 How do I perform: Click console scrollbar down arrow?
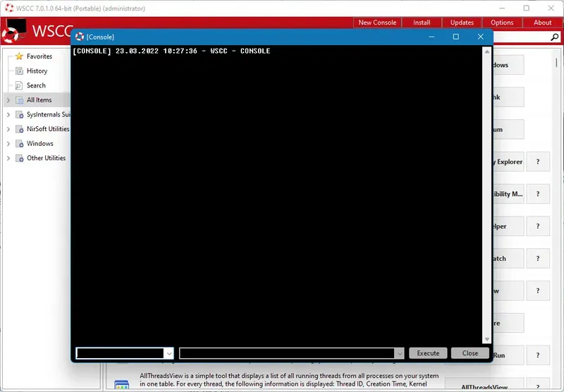pos(486,339)
